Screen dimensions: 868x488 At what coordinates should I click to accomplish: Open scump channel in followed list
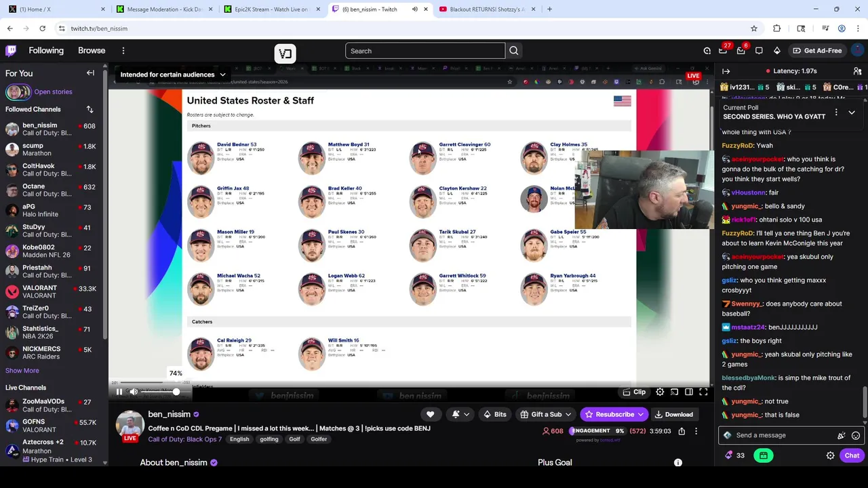click(53, 149)
